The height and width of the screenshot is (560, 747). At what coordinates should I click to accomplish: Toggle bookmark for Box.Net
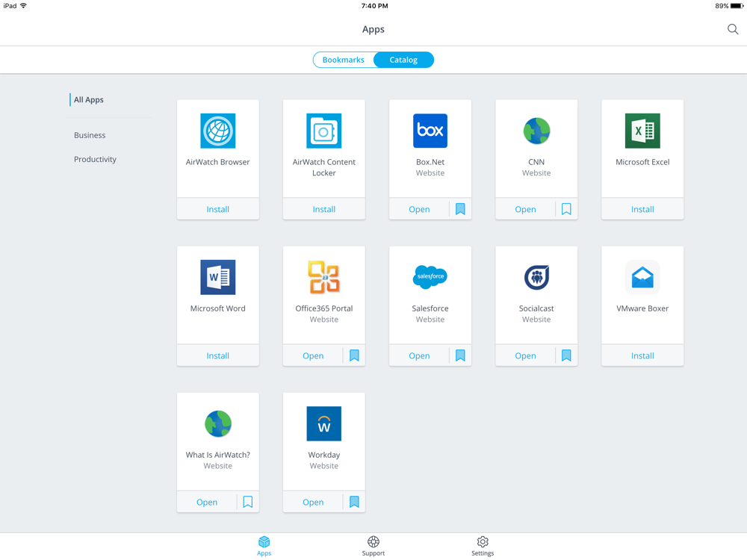460,209
